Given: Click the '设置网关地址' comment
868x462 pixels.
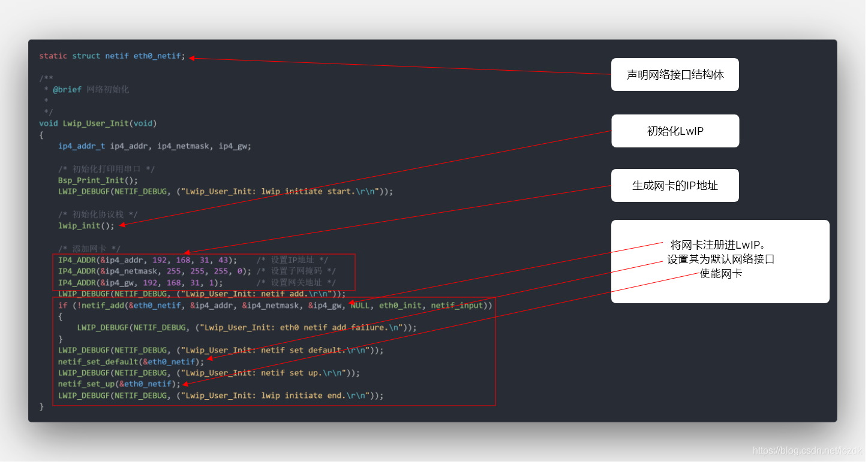Looking at the screenshot, I should tap(297, 282).
